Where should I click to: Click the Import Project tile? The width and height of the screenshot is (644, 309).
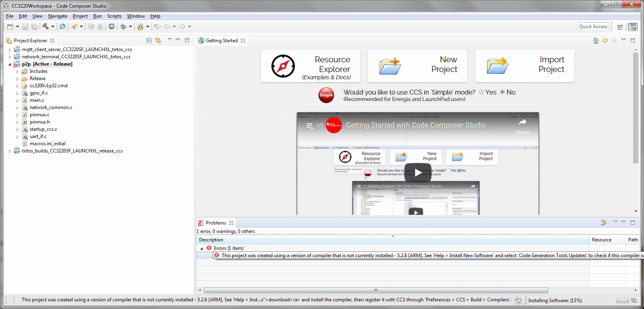coord(525,66)
